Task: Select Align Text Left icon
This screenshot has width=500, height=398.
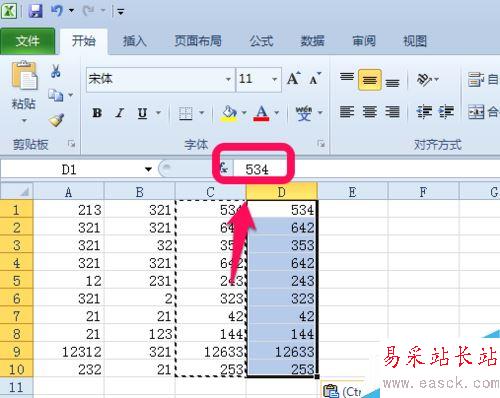Action: pyautogui.click(x=347, y=112)
